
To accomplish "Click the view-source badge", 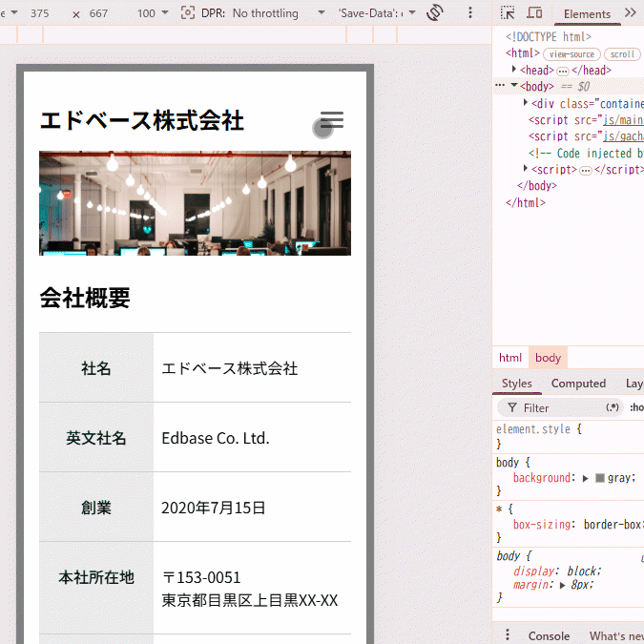I will (x=571, y=54).
